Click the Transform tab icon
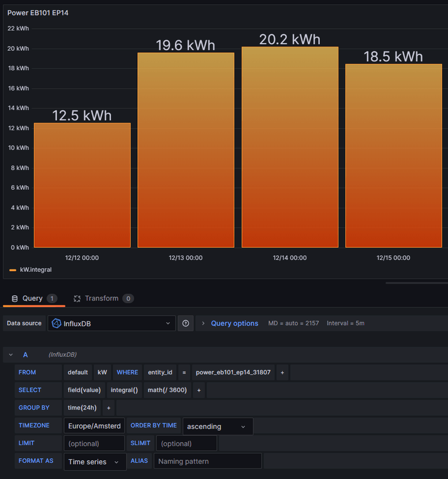Viewport: 448px width, 479px height. [77, 298]
